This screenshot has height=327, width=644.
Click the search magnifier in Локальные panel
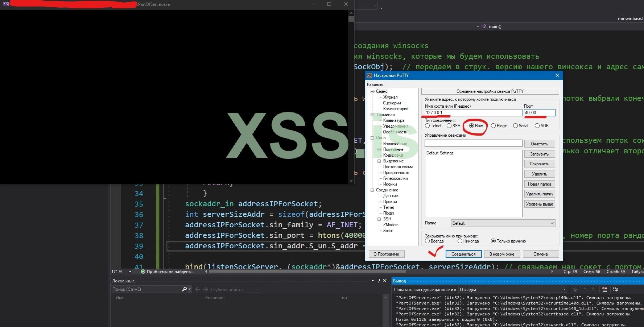[x=185, y=289]
